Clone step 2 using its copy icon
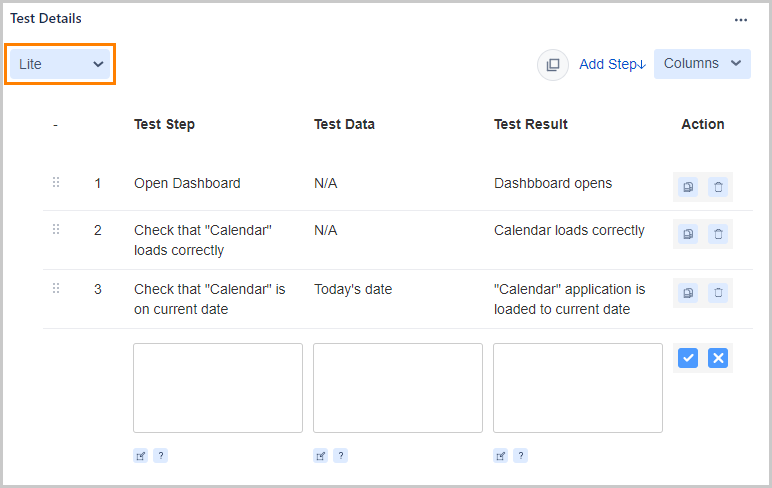 [x=688, y=234]
